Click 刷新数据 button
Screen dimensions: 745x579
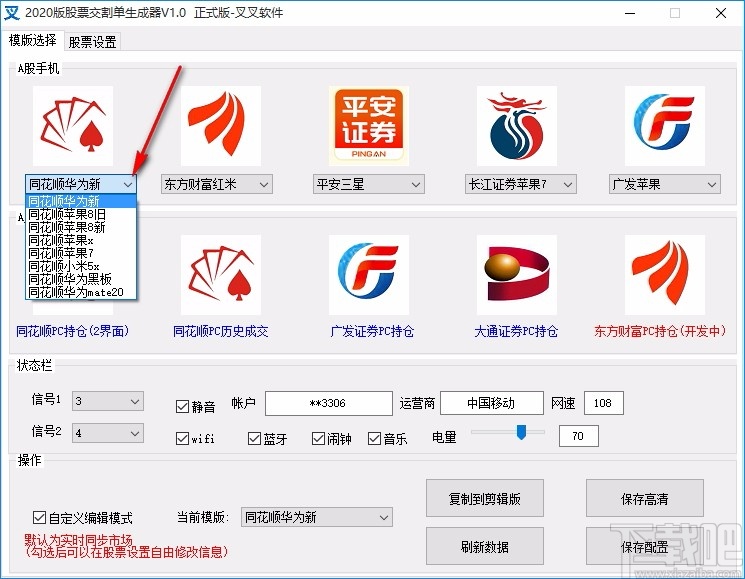pos(485,546)
